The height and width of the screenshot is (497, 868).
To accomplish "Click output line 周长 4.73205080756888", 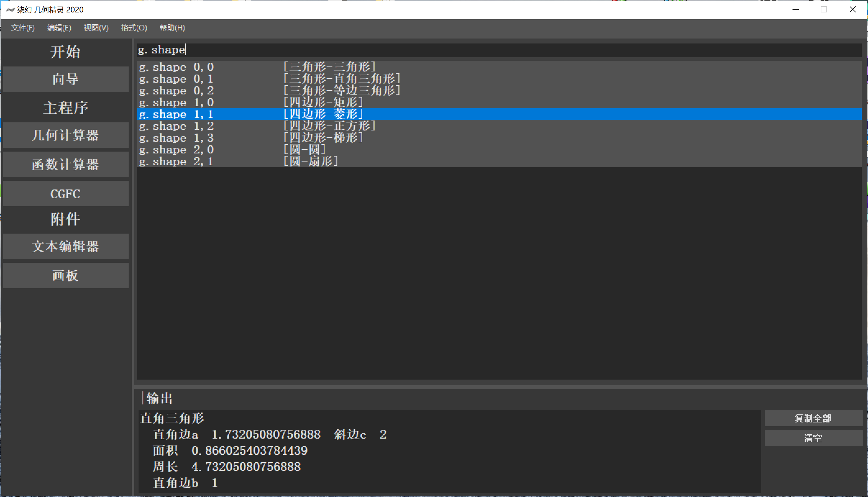I will click(227, 467).
